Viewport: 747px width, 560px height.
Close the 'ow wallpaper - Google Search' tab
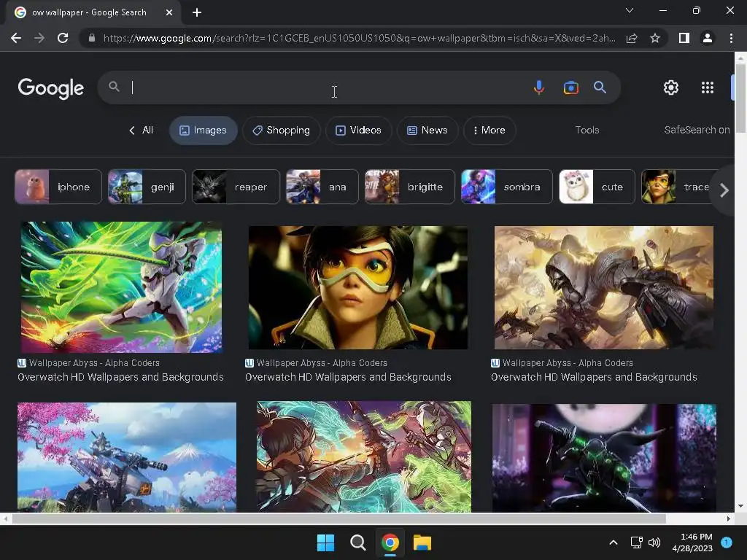(169, 12)
